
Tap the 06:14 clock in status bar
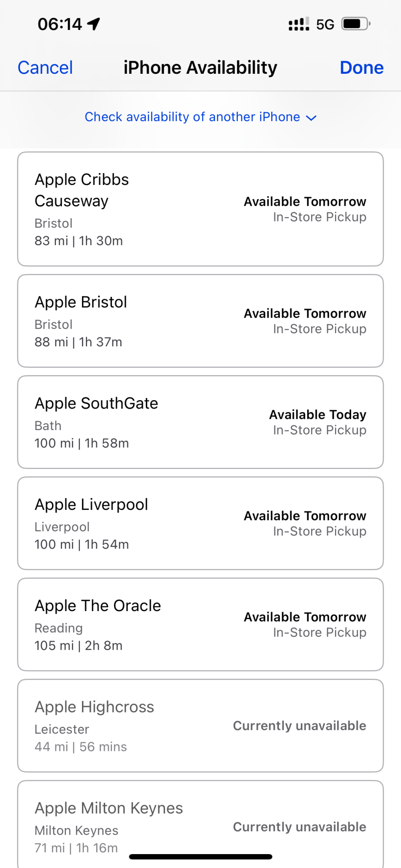pos(60,24)
